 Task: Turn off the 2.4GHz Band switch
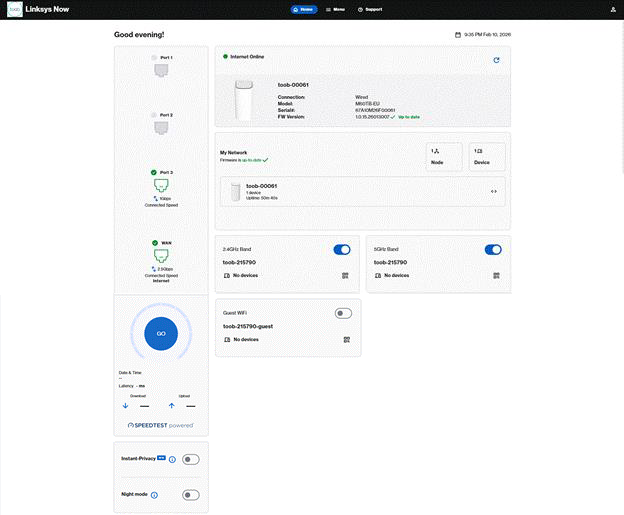click(x=342, y=250)
